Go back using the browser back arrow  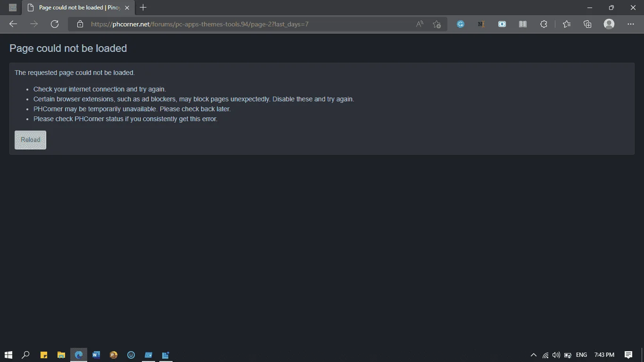tap(13, 24)
